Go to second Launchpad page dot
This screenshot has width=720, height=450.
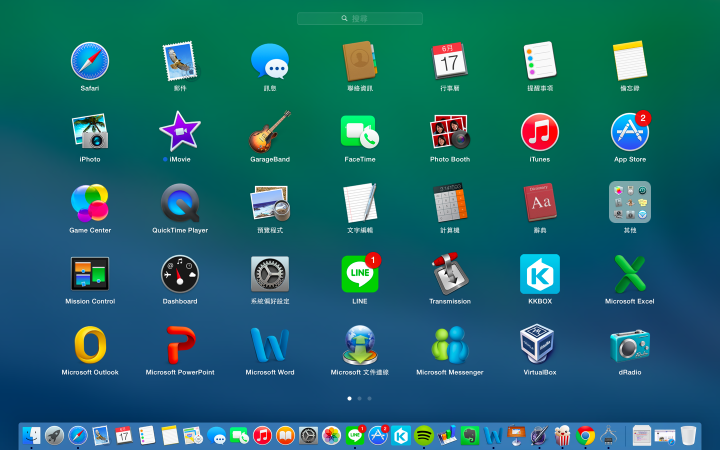[x=360, y=399]
